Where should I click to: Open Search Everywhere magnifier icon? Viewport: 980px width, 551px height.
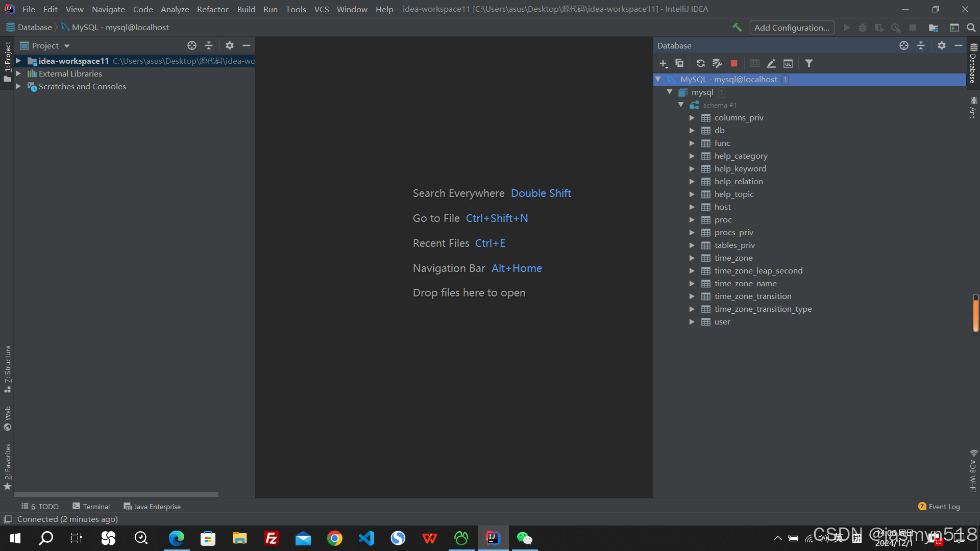click(x=971, y=28)
